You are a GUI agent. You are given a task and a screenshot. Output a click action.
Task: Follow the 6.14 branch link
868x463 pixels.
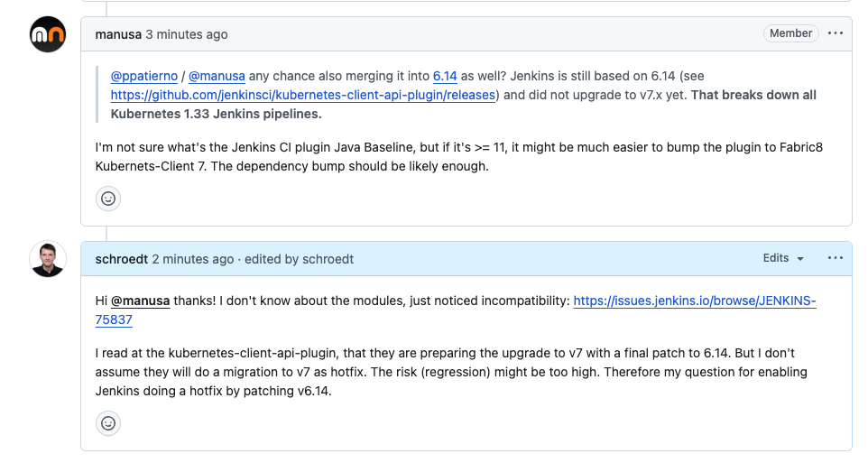click(x=445, y=76)
